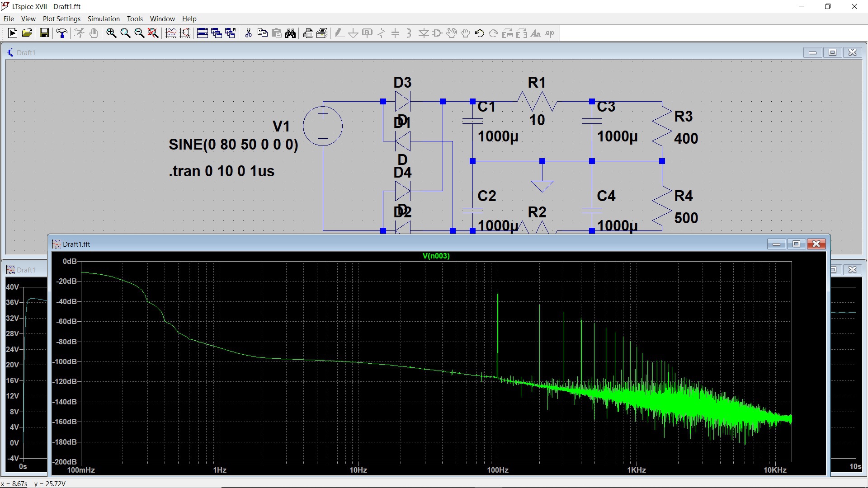The image size is (868, 488).
Task: Click the Print icon
Action: pyautogui.click(x=308, y=33)
